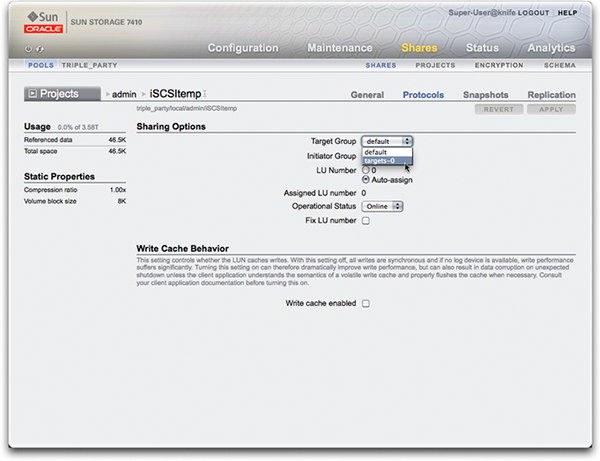
Task: Open the Status main menu
Action: (482, 48)
